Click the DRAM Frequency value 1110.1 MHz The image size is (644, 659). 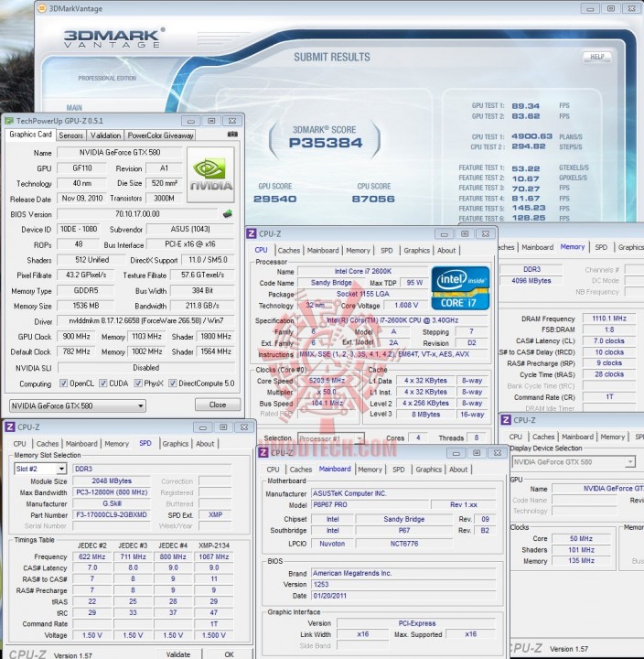click(x=609, y=319)
